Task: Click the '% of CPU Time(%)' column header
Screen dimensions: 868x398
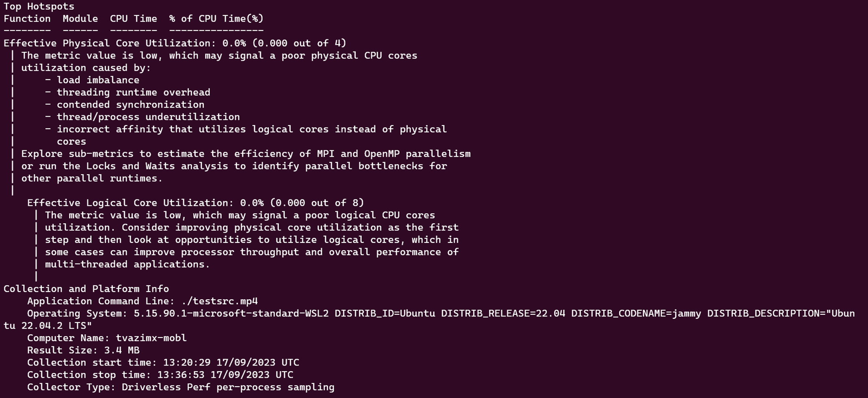Action: click(x=216, y=19)
